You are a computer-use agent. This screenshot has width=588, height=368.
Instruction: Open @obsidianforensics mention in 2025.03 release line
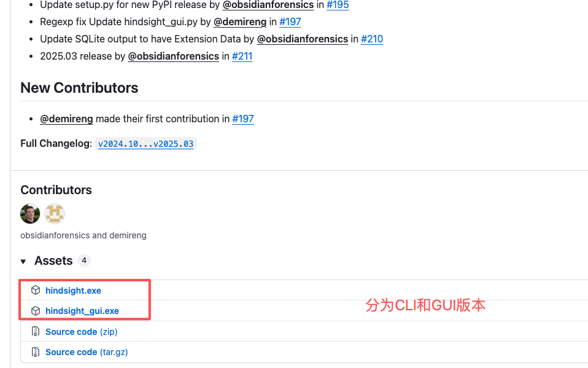173,56
